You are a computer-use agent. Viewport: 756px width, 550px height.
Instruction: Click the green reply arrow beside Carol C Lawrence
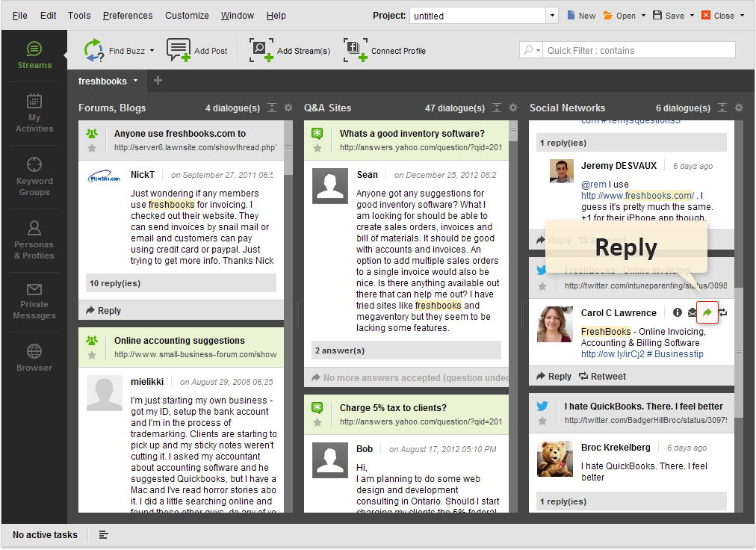pos(707,312)
